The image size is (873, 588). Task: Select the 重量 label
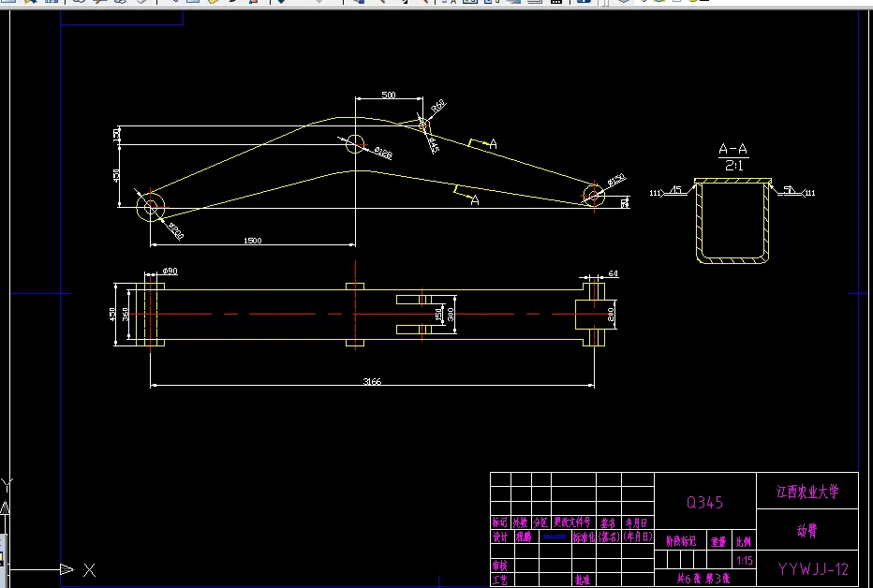point(718,541)
